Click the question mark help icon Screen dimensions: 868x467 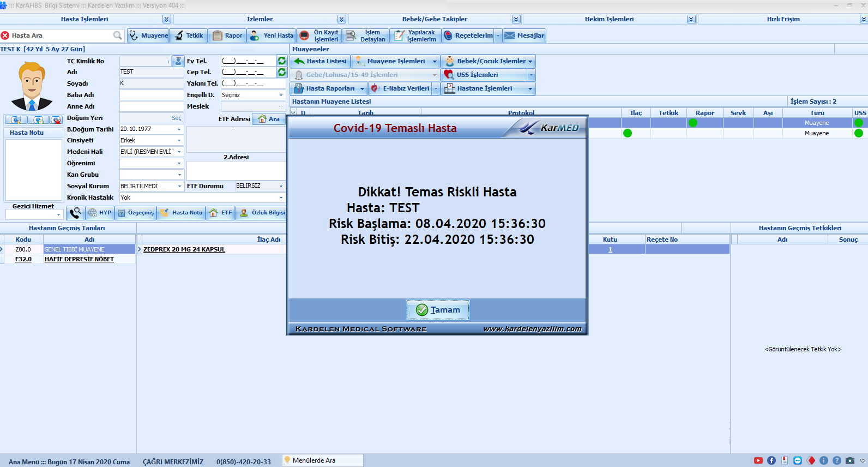click(x=837, y=460)
